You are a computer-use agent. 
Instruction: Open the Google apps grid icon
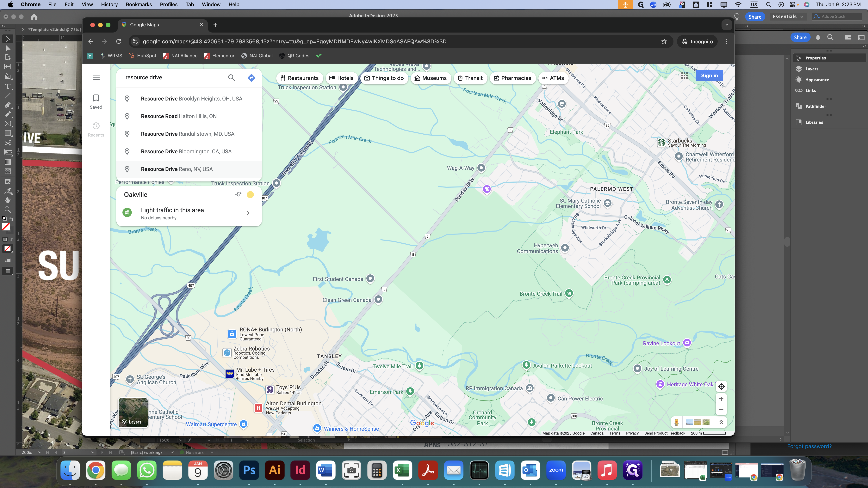tap(684, 76)
